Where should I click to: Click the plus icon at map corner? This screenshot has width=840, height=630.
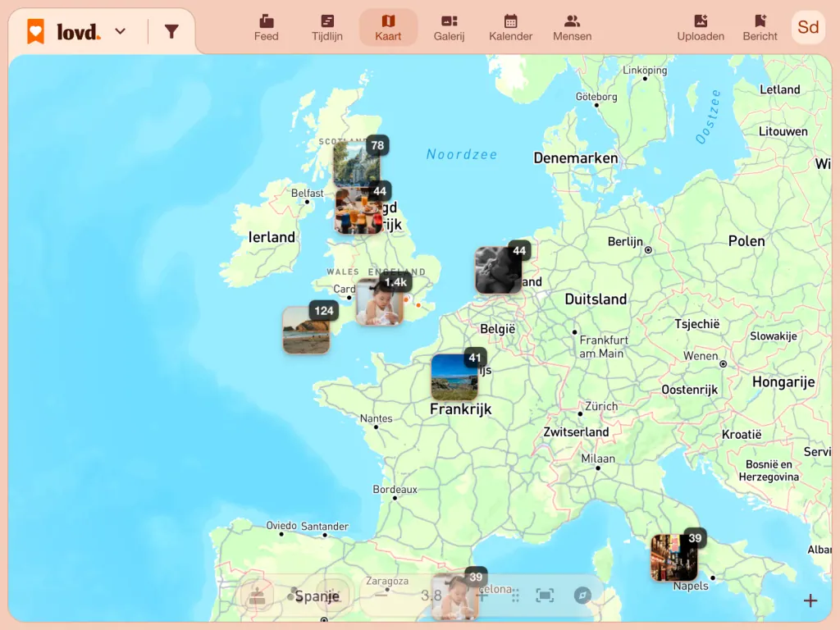(810, 600)
